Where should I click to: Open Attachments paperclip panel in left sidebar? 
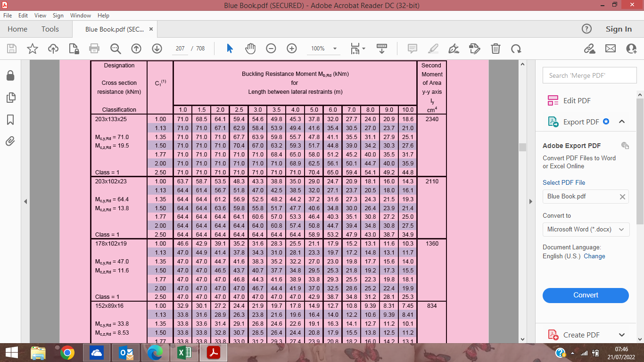(x=10, y=141)
